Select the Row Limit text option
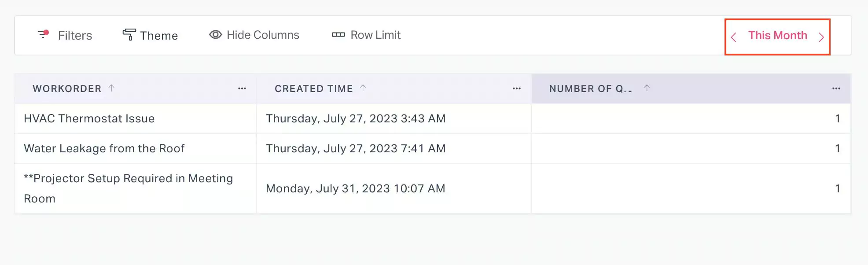Image resolution: width=868 pixels, height=265 pixels. click(375, 35)
